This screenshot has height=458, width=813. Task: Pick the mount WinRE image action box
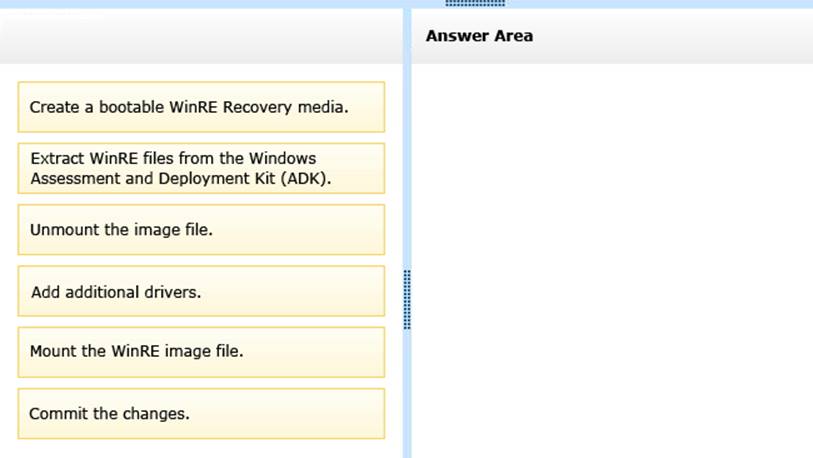[200, 352]
